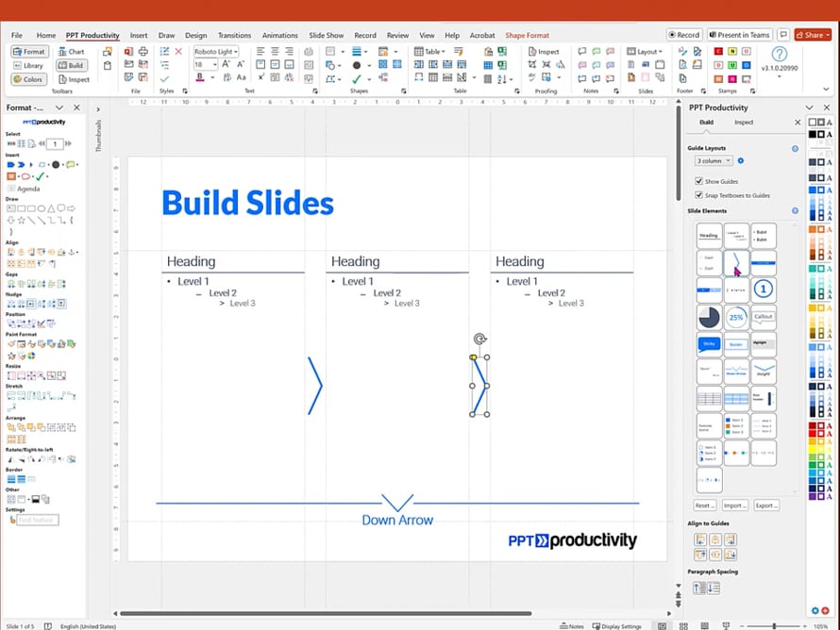840x630 pixels.
Task: Click the font color B icon
Action: (x=200, y=77)
